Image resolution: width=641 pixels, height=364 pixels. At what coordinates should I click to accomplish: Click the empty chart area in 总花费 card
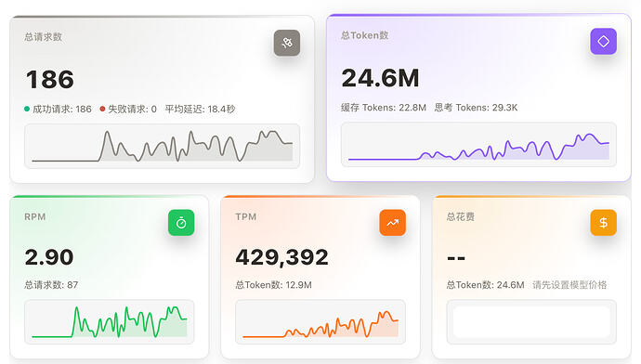tap(531, 322)
